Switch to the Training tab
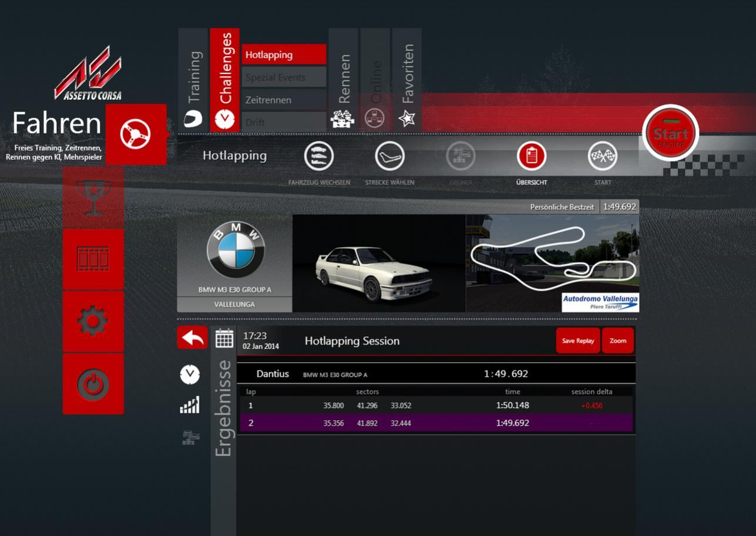This screenshot has height=536, width=756. tap(193, 79)
